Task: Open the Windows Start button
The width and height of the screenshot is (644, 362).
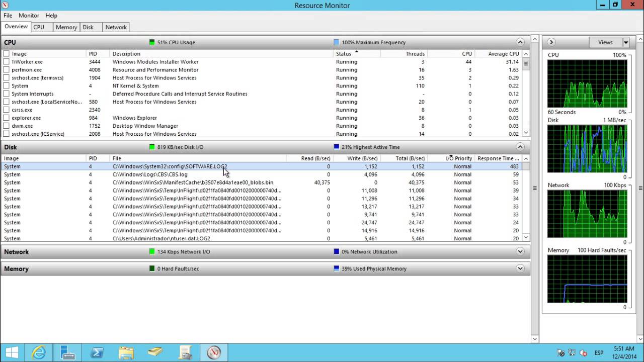Action: point(12,352)
